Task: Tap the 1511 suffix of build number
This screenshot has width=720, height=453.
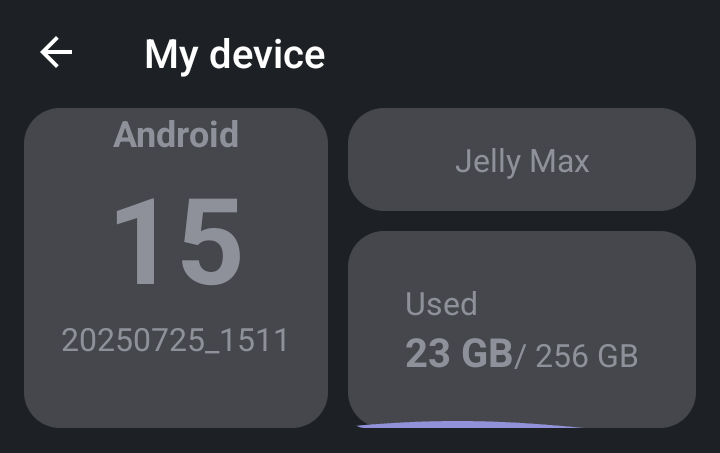Action: tap(262, 341)
